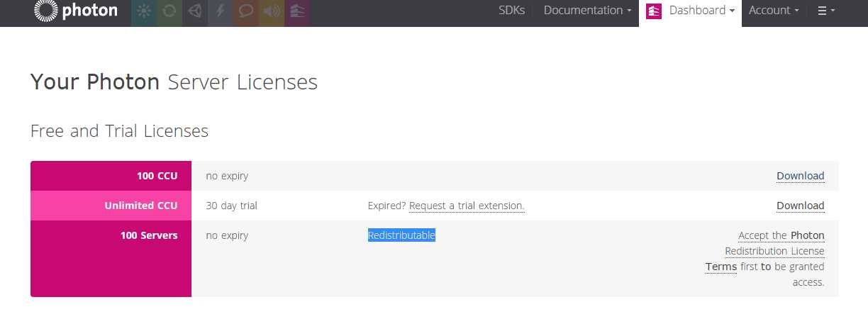Screen dimensions: 868x319
Task: Open the hamburger menu dropdown
Action: pos(826,11)
